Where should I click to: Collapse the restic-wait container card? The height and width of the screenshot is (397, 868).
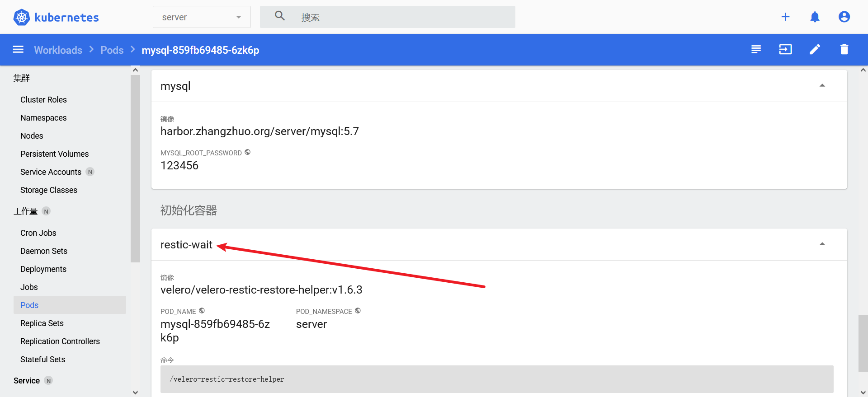(822, 244)
